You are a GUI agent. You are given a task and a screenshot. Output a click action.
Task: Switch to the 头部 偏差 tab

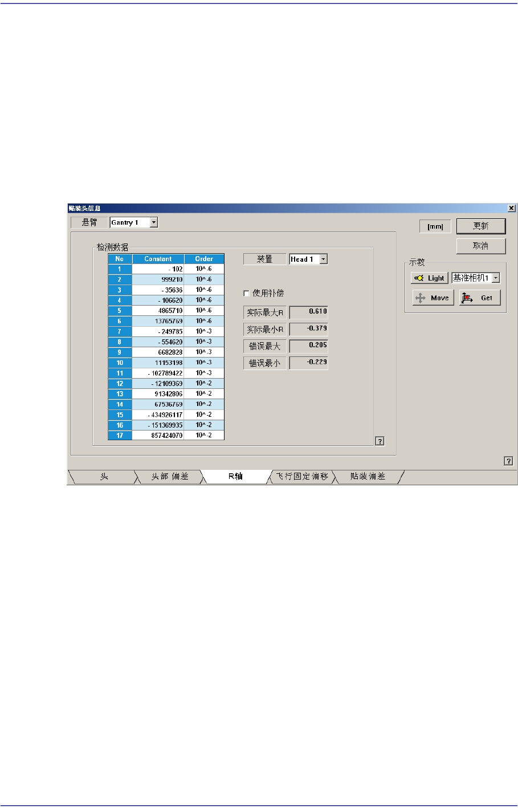170,477
